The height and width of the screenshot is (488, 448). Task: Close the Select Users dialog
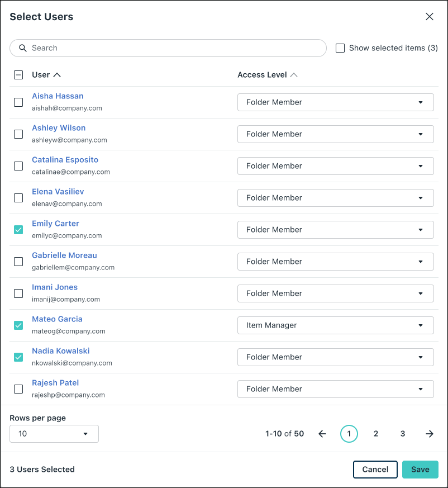[x=429, y=16]
